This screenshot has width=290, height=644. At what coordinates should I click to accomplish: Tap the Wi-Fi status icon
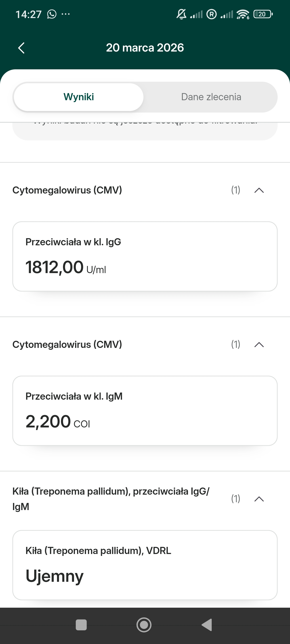[x=243, y=14]
